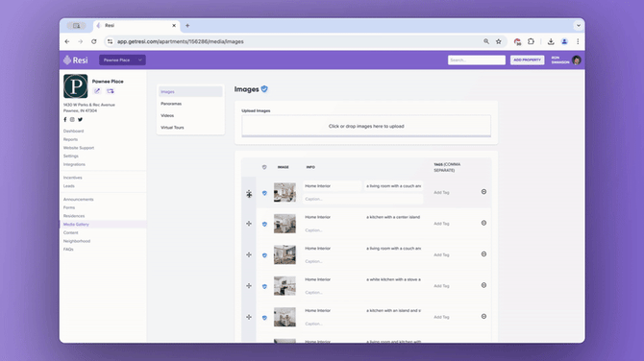This screenshot has width=644, height=361.
Task: Toggle the shield on the highlighted first row
Action: coord(264,193)
